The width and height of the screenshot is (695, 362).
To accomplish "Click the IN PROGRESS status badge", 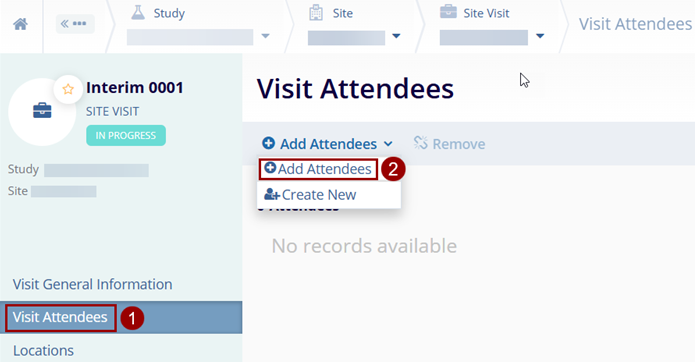I will pyautogui.click(x=126, y=135).
